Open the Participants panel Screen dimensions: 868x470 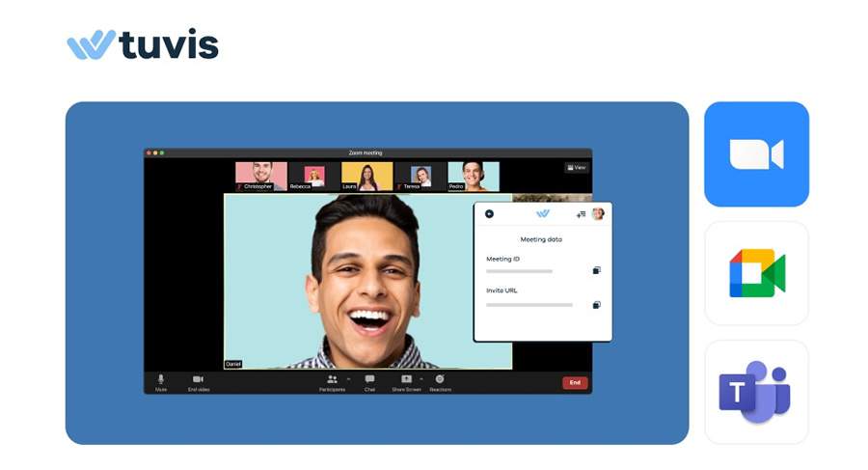(x=332, y=382)
